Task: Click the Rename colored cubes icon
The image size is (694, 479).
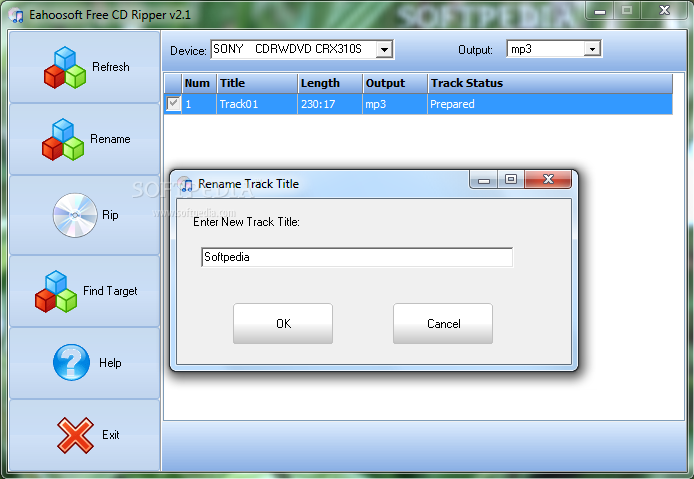Action: click(x=63, y=139)
